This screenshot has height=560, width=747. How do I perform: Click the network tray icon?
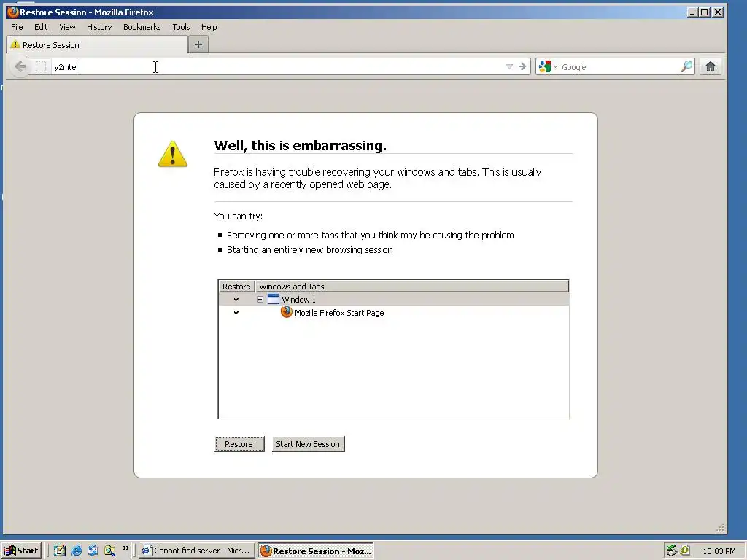point(672,551)
